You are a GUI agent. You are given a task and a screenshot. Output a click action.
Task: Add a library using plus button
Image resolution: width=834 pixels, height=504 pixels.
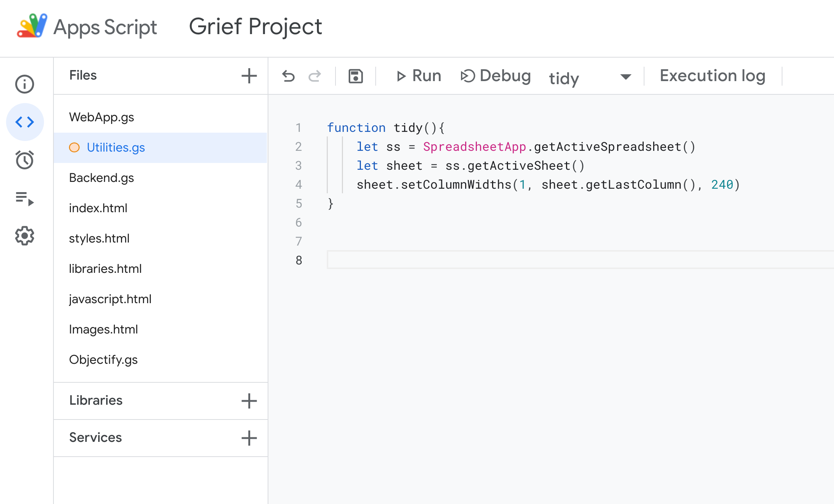pos(249,401)
